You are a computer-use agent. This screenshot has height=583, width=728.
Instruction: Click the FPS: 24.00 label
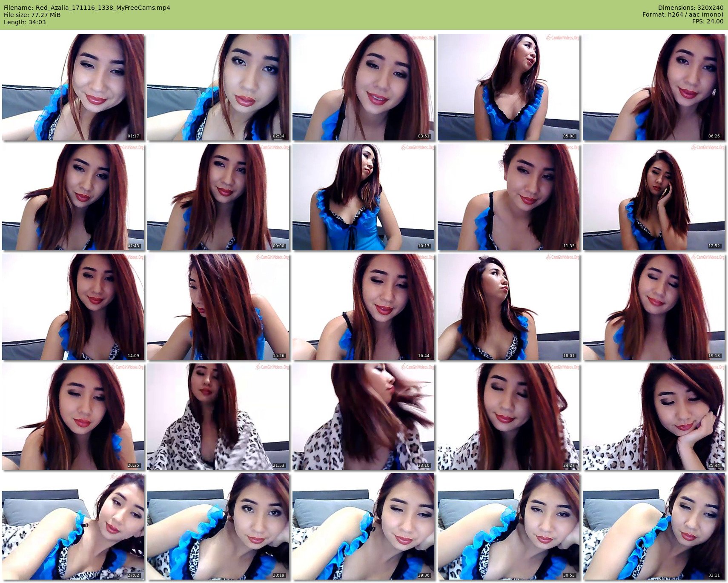(x=708, y=21)
